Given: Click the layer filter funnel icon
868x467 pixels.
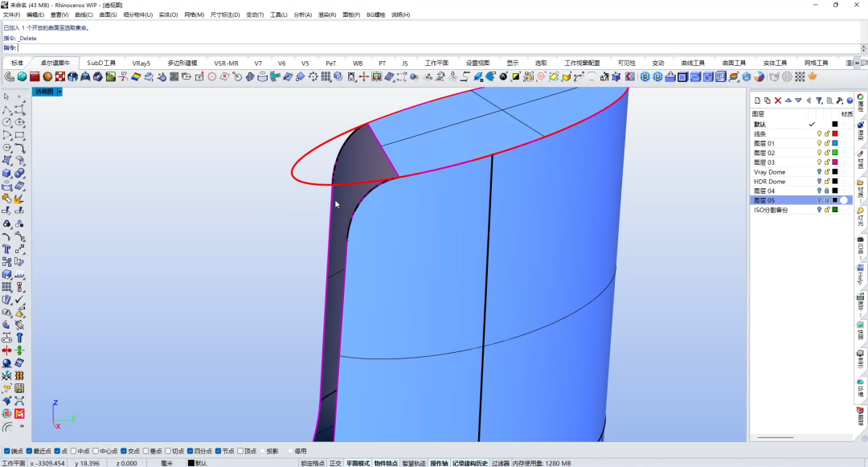Looking at the screenshot, I should tap(819, 100).
